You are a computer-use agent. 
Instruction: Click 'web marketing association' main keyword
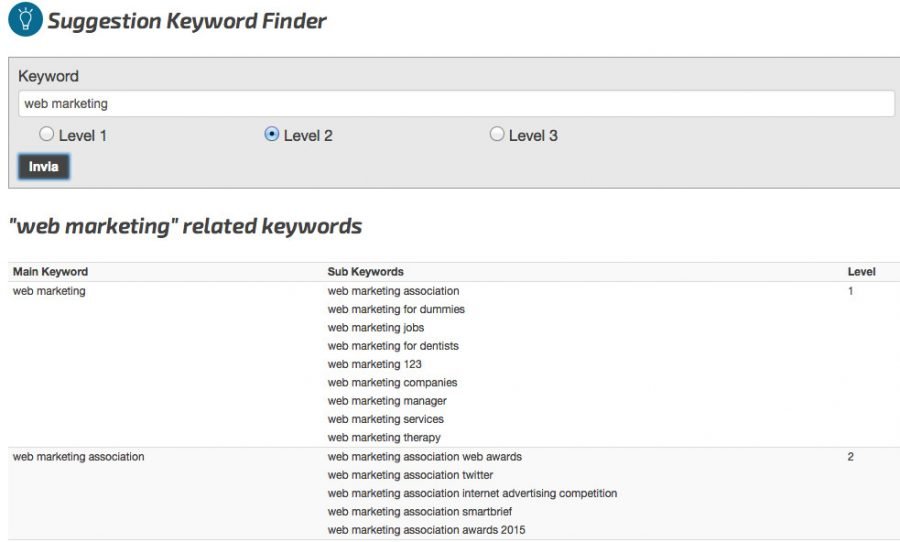[x=79, y=457]
